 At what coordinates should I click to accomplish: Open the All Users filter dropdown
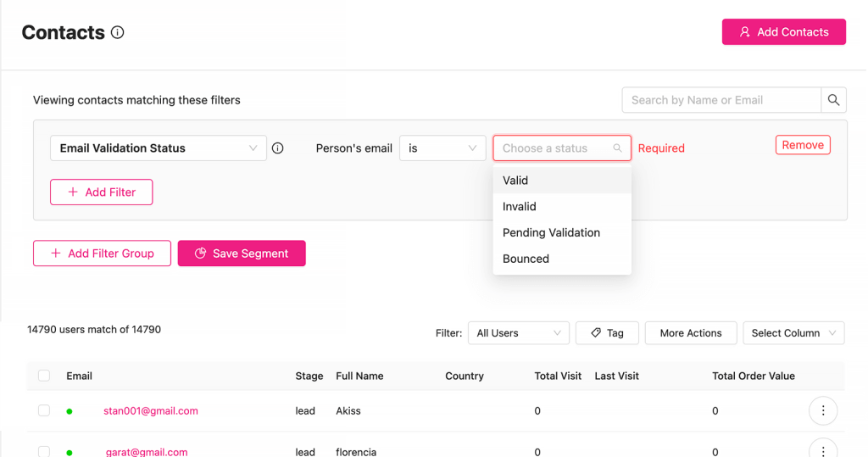coord(518,333)
